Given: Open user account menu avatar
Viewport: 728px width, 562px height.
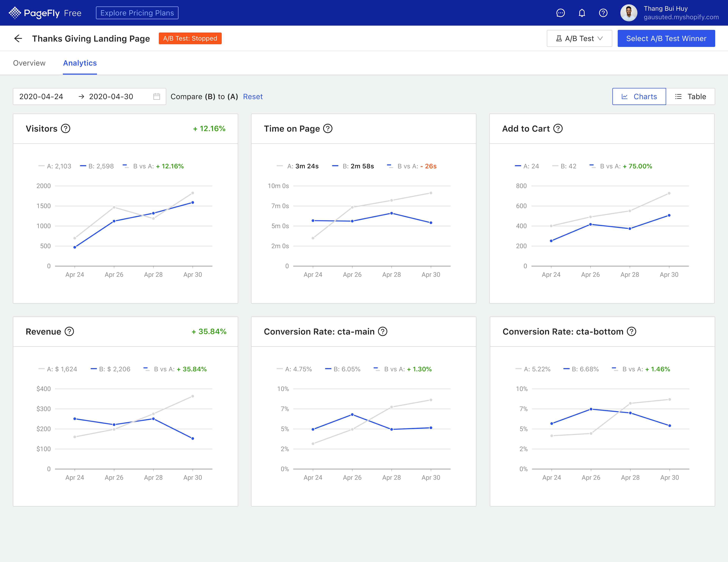Looking at the screenshot, I should [x=629, y=13].
